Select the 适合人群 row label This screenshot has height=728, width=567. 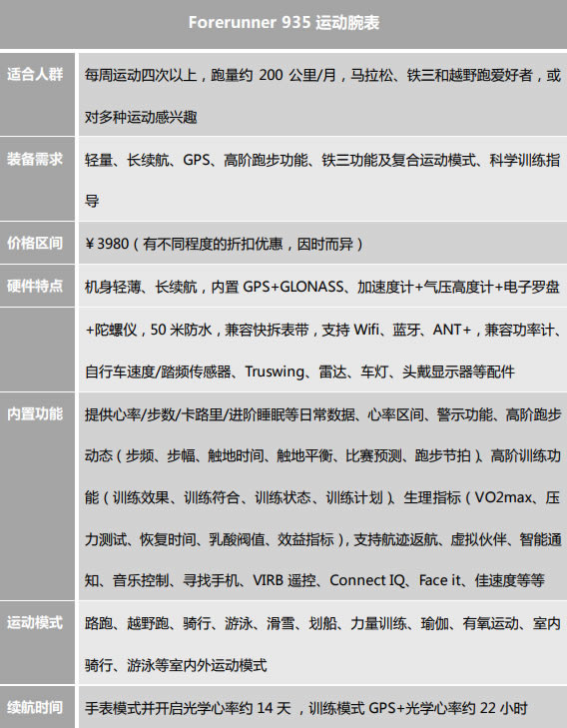click(x=35, y=74)
